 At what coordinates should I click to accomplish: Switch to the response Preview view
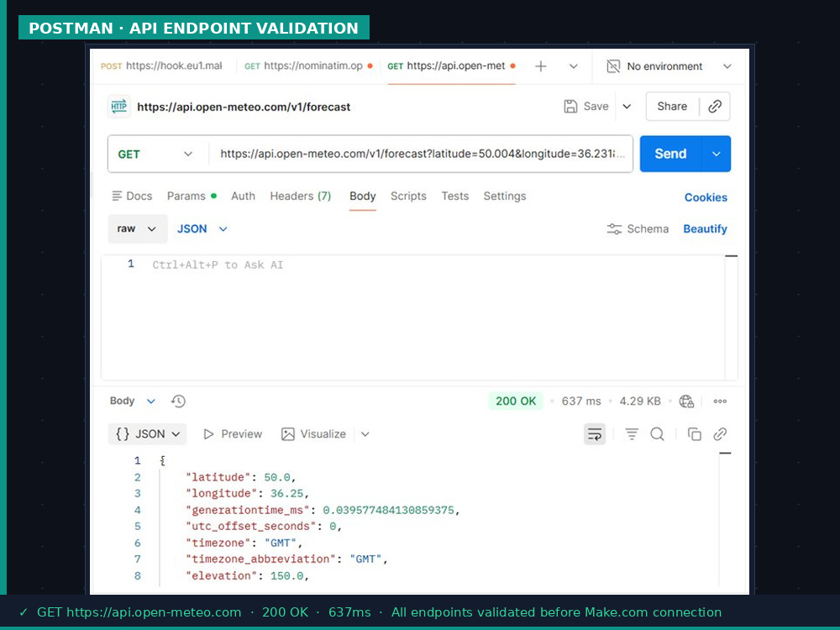(233, 434)
